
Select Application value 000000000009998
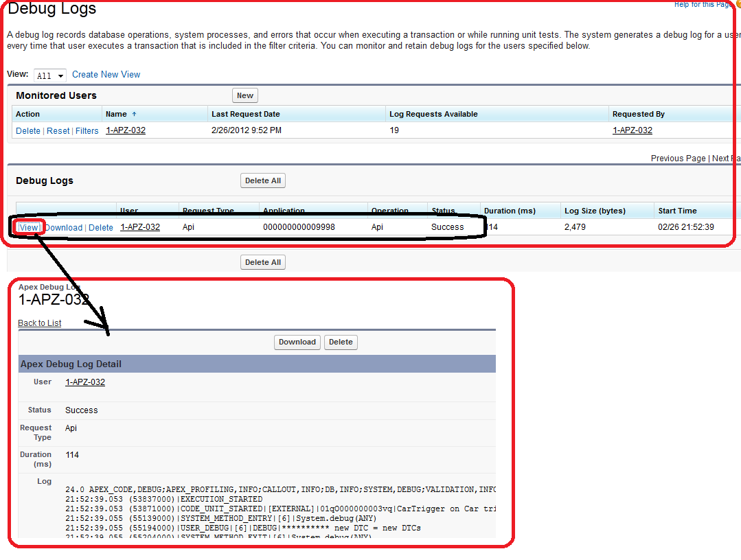click(299, 227)
